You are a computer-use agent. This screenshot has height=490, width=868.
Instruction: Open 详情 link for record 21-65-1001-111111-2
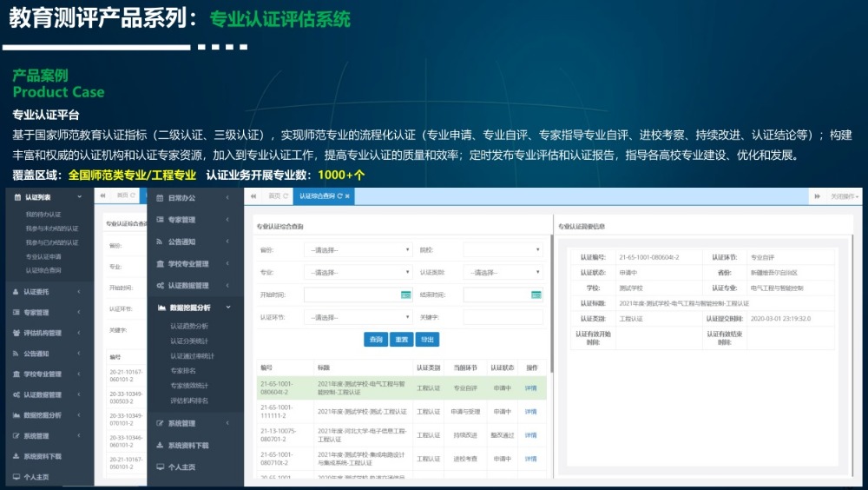530,411
